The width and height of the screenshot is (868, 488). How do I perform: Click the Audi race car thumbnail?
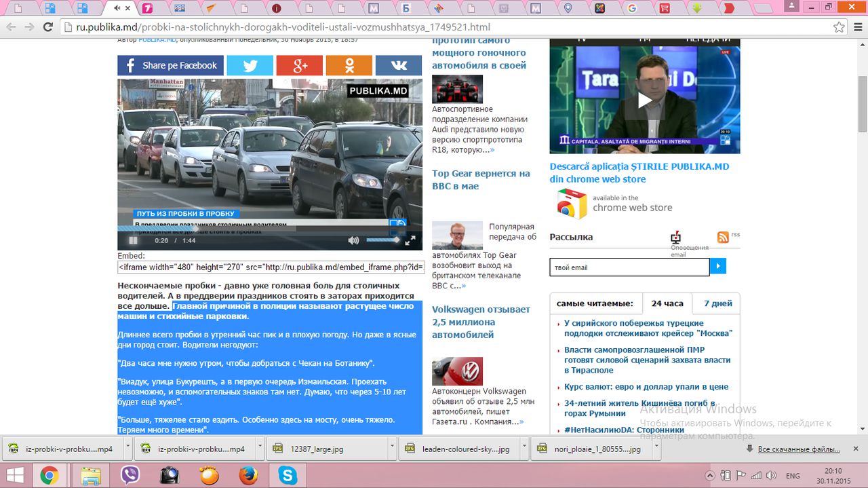[457, 89]
